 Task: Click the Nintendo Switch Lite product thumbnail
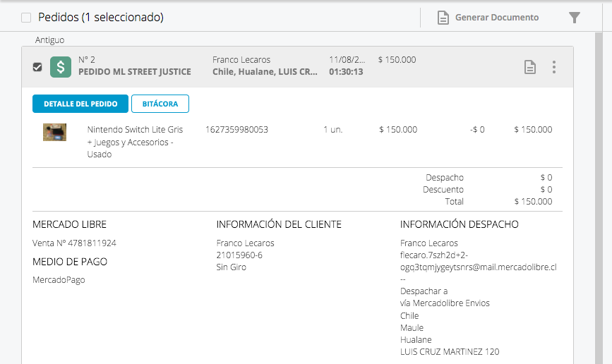point(54,132)
